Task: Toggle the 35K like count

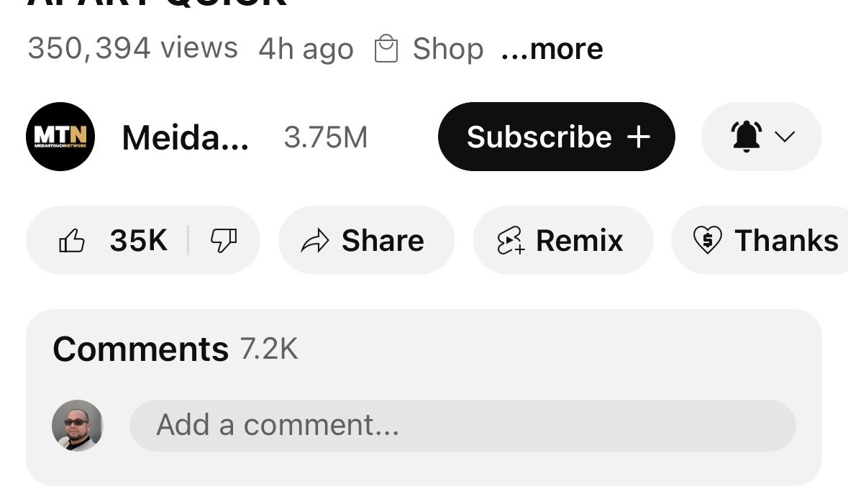Action: 138,241
